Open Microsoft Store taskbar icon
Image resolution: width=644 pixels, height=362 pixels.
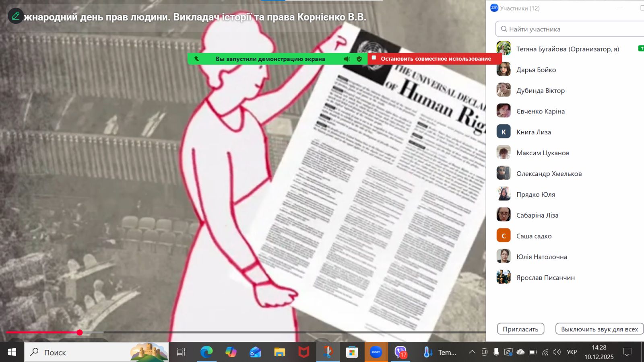click(352, 352)
